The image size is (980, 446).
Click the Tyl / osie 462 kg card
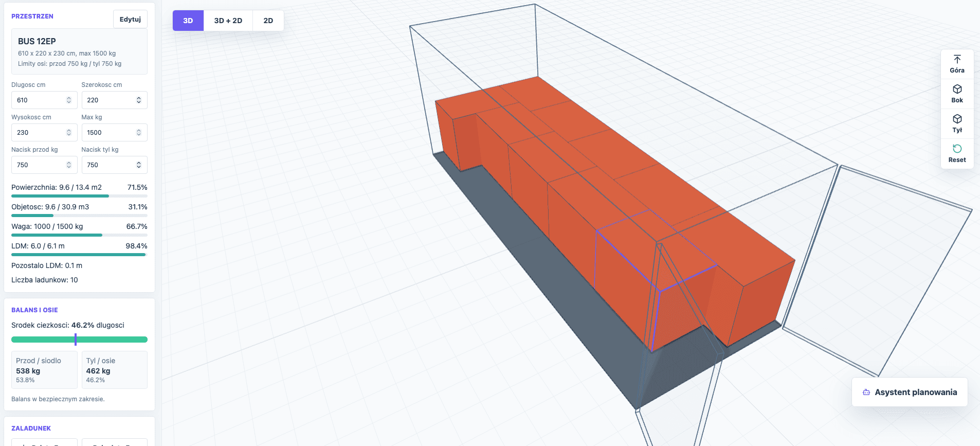[114, 370]
